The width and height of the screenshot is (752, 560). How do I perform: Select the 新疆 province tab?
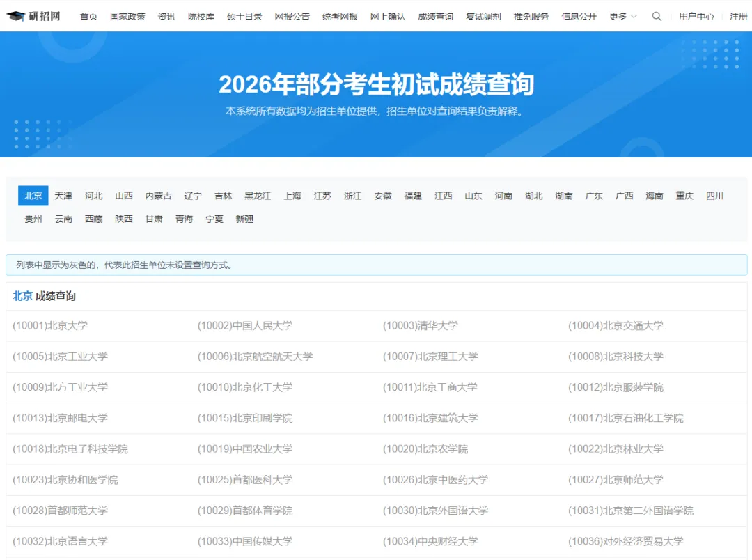[x=244, y=219]
